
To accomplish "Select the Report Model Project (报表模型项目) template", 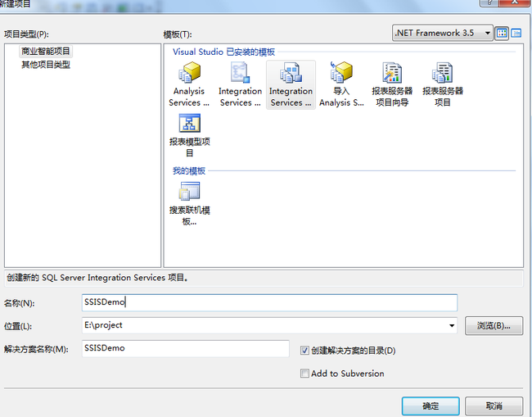I will point(189,135).
